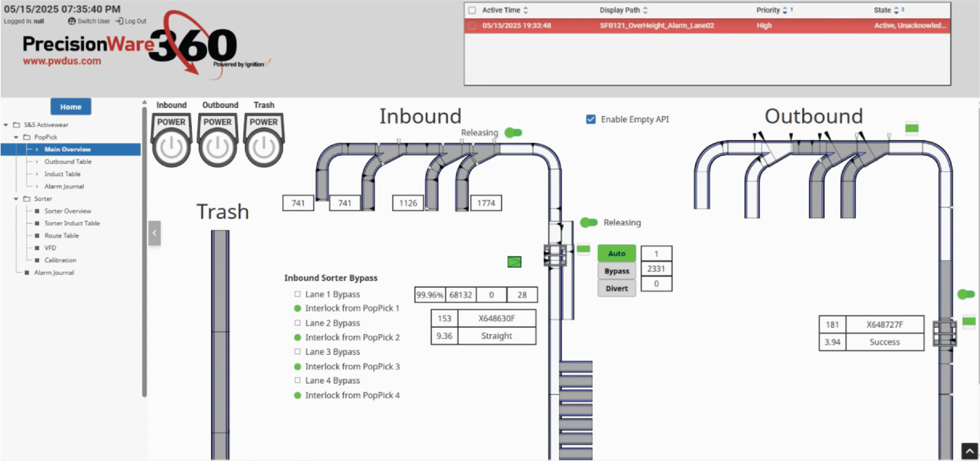980x461 pixels.
Task: Open the Outbound Table nav item
Action: (x=68, y=161)
